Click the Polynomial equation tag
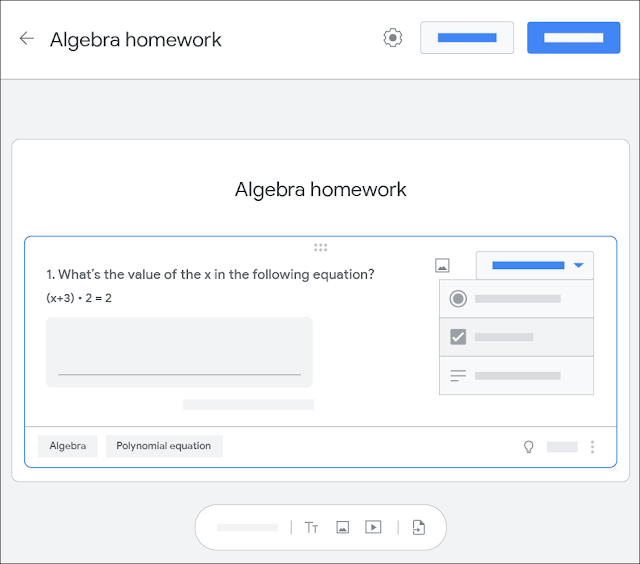The image size is (640, 564). (164, 446)
